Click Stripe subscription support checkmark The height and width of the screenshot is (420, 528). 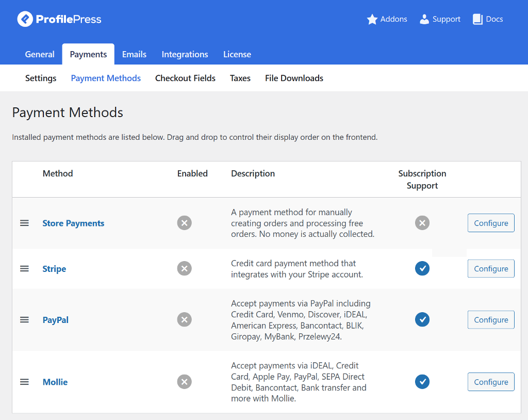pos(422,268)
